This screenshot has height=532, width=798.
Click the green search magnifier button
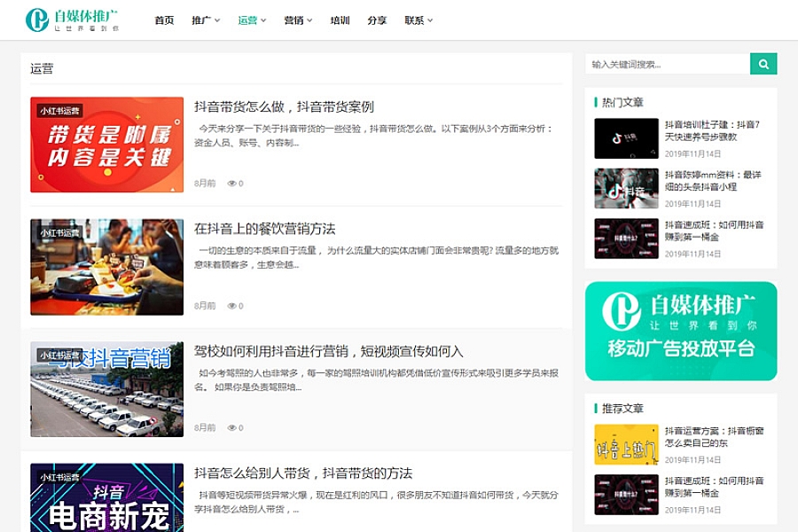(763, 64)
